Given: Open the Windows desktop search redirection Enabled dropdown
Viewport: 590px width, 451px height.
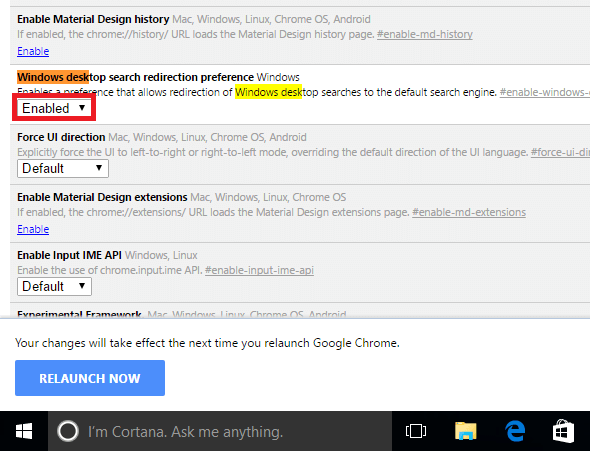Looking at the screenshot, I should pyautogui.click(x=54, y=108).
